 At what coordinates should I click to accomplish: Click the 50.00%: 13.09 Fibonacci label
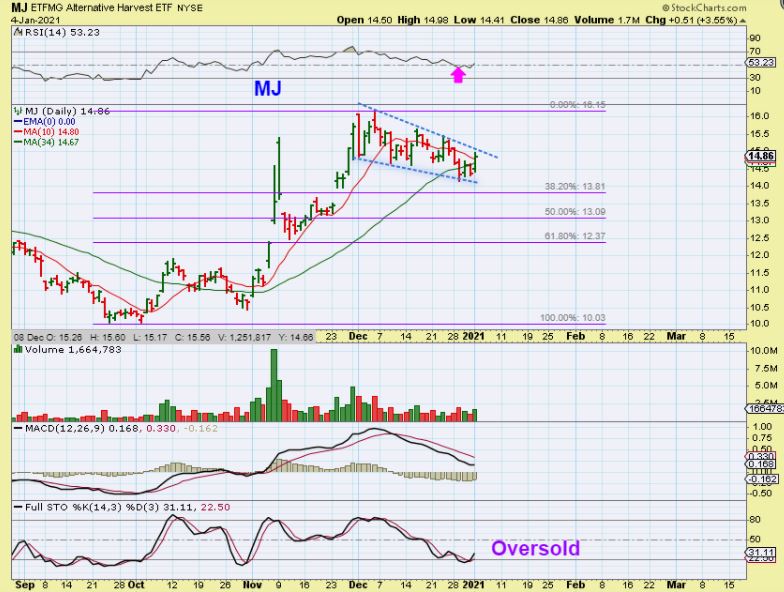pyautogui.click(x=575, y=212)
